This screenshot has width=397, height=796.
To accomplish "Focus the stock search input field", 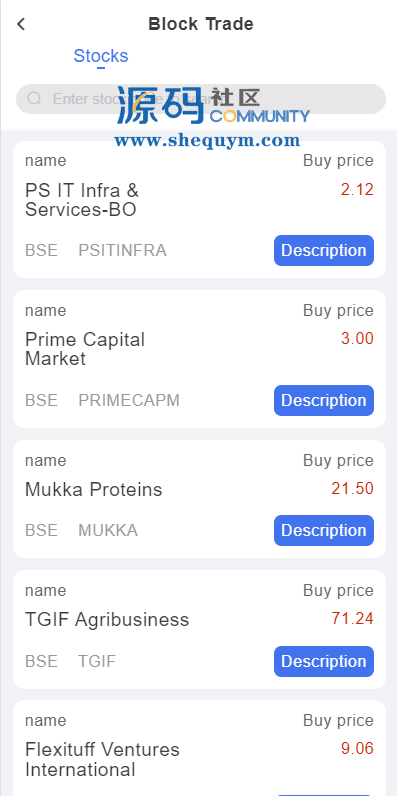I will tap(201, 99).
